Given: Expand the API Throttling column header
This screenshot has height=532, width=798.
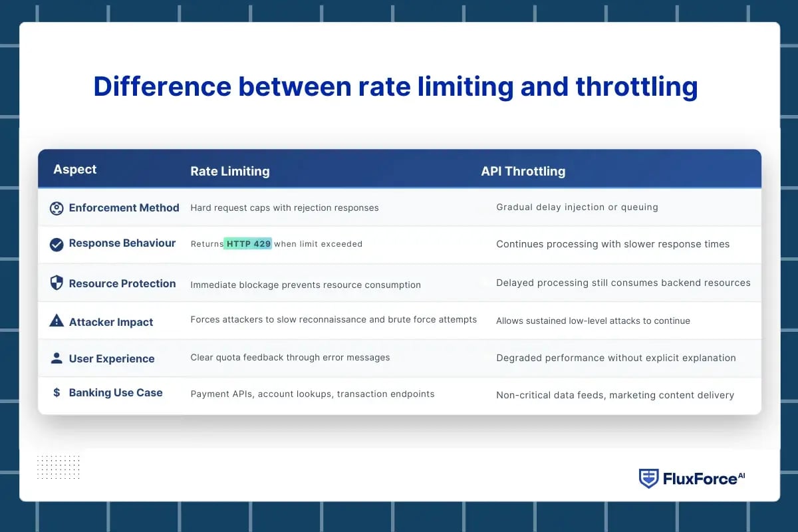Looking at the screenshot, I should pyautogui.click(x=523, y=171).
